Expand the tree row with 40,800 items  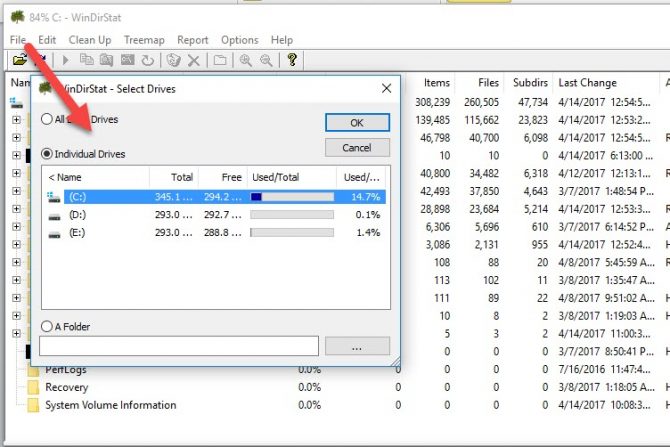tap(16, 173)
